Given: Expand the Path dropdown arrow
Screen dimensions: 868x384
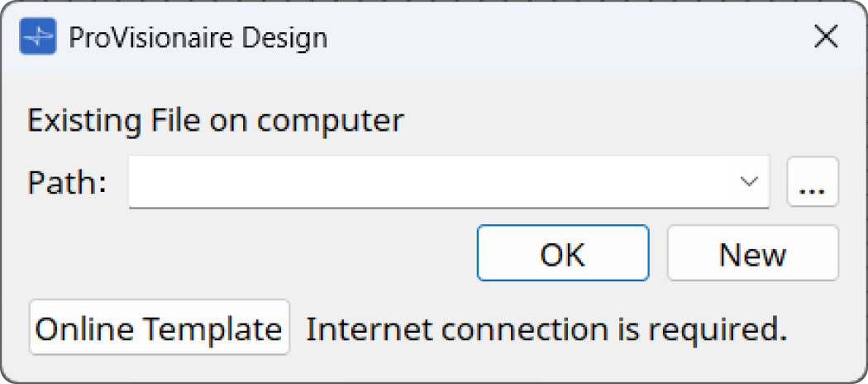Looking at the screenshot, I should [749, 182].
